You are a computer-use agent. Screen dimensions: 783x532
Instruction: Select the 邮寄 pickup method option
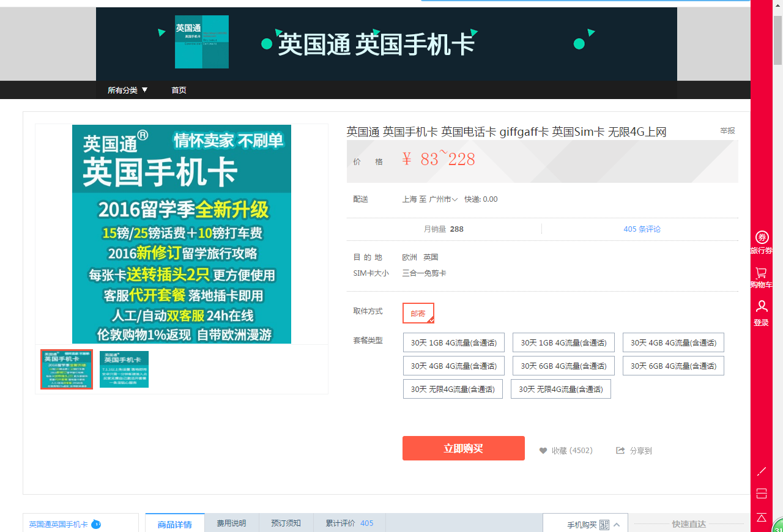(x=418, y=313)
